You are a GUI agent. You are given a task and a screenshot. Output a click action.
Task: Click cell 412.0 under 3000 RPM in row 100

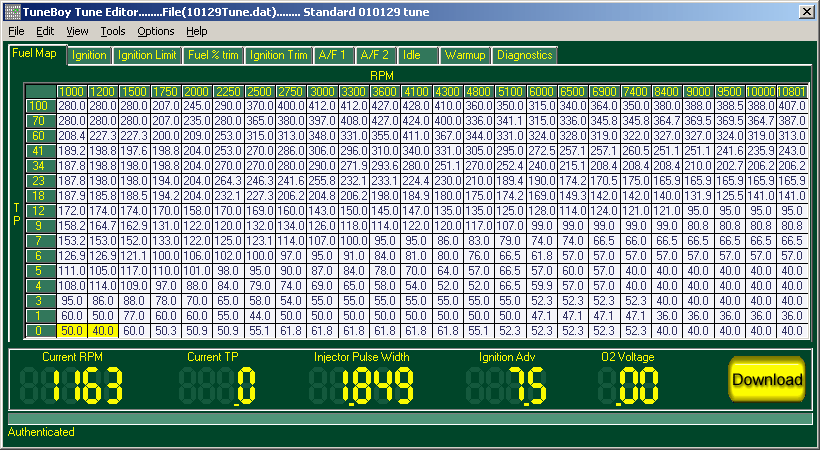coord(322,106)
